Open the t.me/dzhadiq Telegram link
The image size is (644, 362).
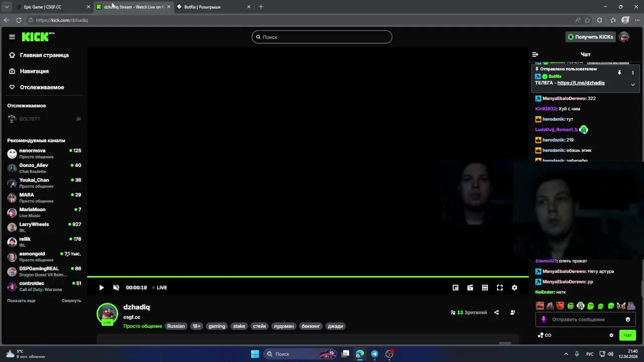point(581,83)
